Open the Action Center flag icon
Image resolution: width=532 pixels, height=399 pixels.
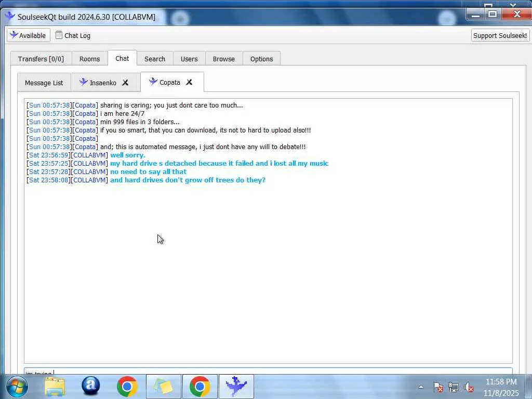click(438, 387)
